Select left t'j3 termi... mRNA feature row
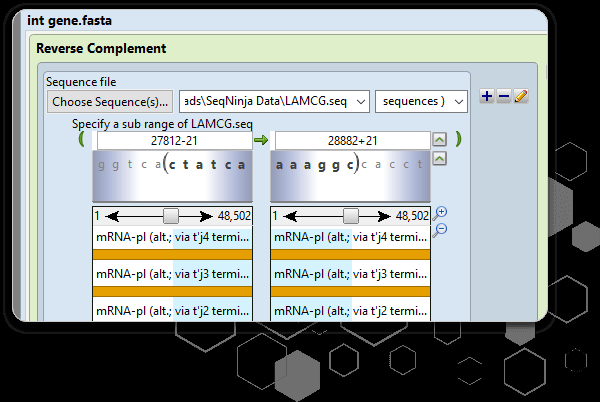This screenshot has height=402, width=600. pyautogui.click(x=172, y=274)
